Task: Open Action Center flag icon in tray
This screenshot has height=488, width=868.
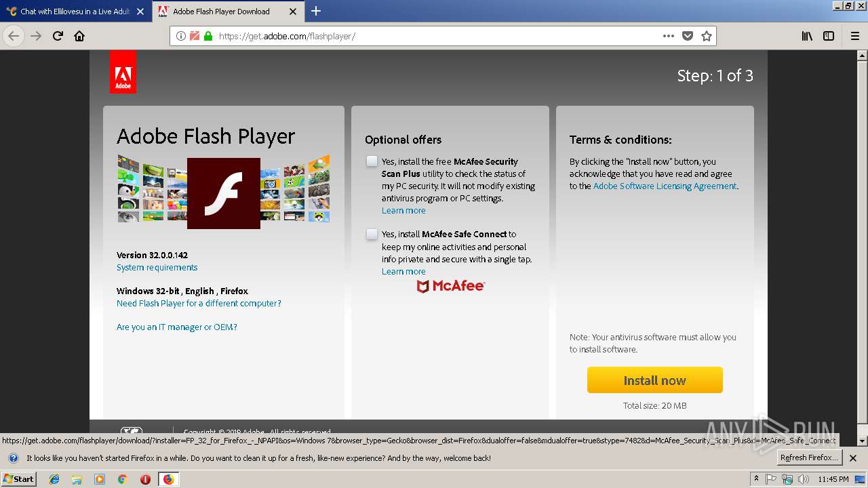Action: coord(771,479)
